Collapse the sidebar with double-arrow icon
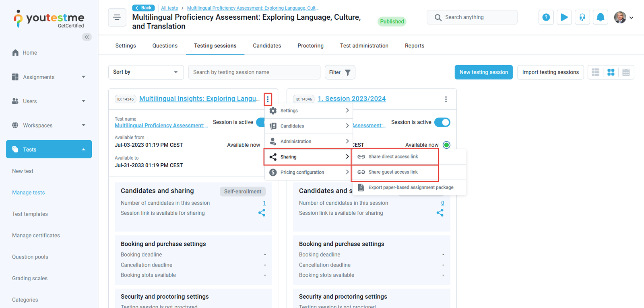Screen dimensions: 644x308 tap(87, 37)
